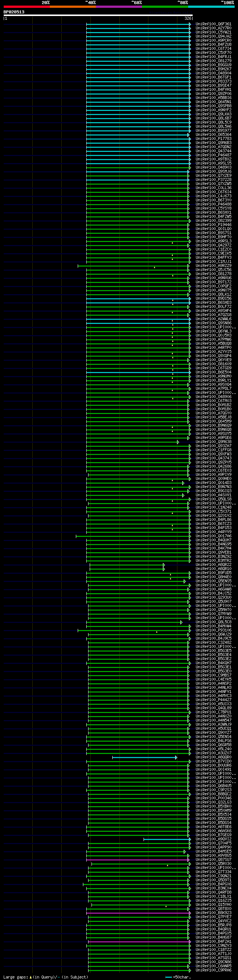Select the UniRef100_P46488 label

[213, 204]
